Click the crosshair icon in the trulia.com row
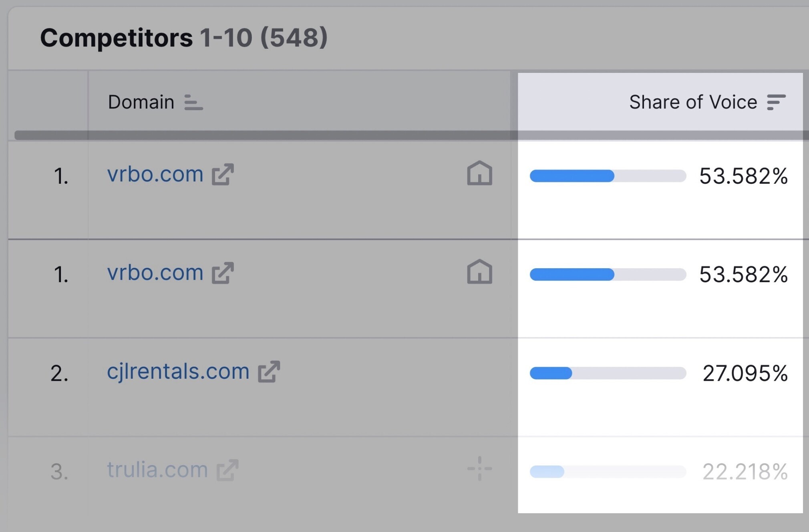Image resolution: width=809 pixels, height=532 pixels. 479,468
